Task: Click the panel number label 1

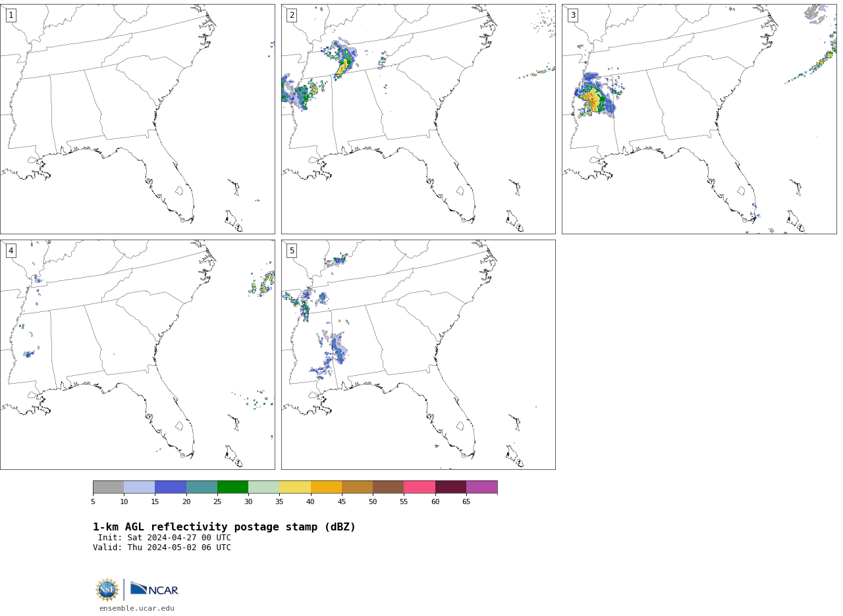Action: click(x=11, y=15)
